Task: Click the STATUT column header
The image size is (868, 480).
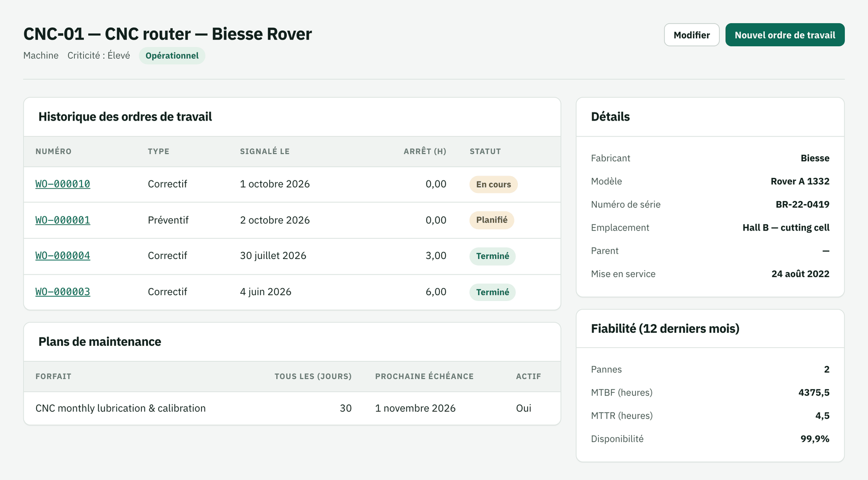Action: (x=485, y=151)
